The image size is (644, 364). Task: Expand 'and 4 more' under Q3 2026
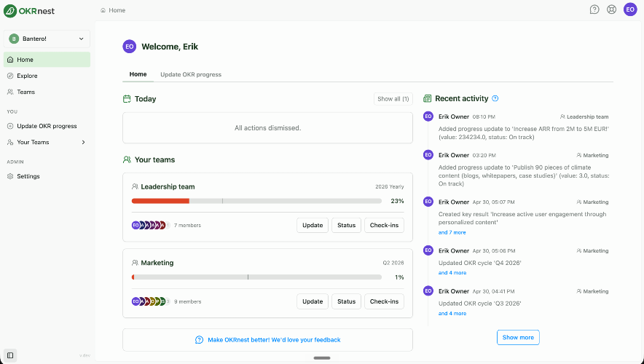coord(452,314)
